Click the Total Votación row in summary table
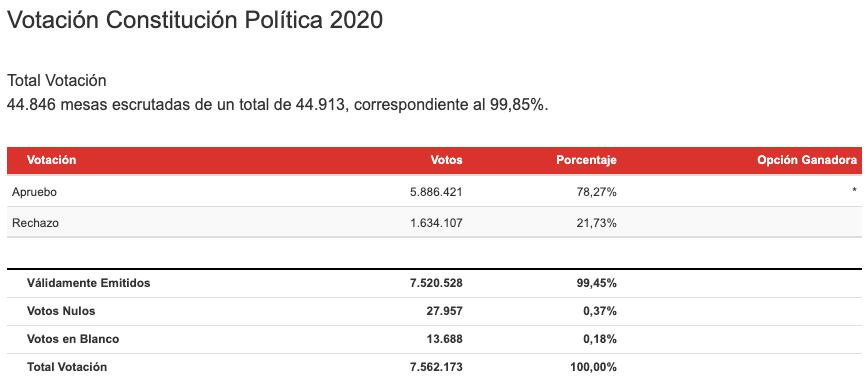 point(434,367)
